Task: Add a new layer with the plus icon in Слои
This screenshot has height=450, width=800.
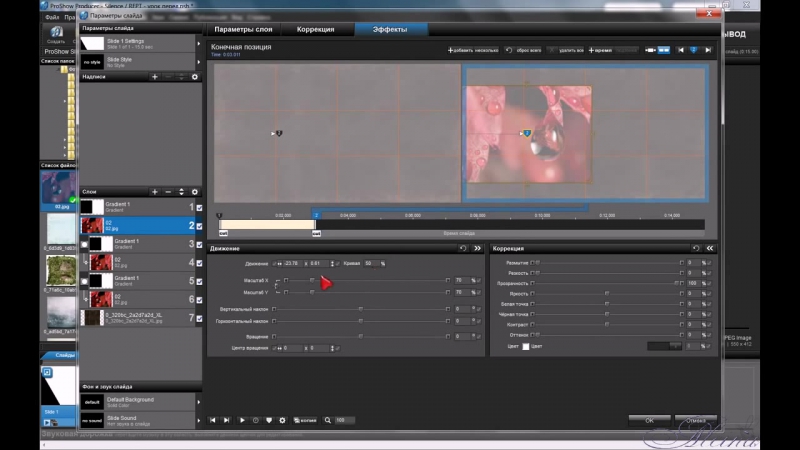Action: [x=155, y=192]
